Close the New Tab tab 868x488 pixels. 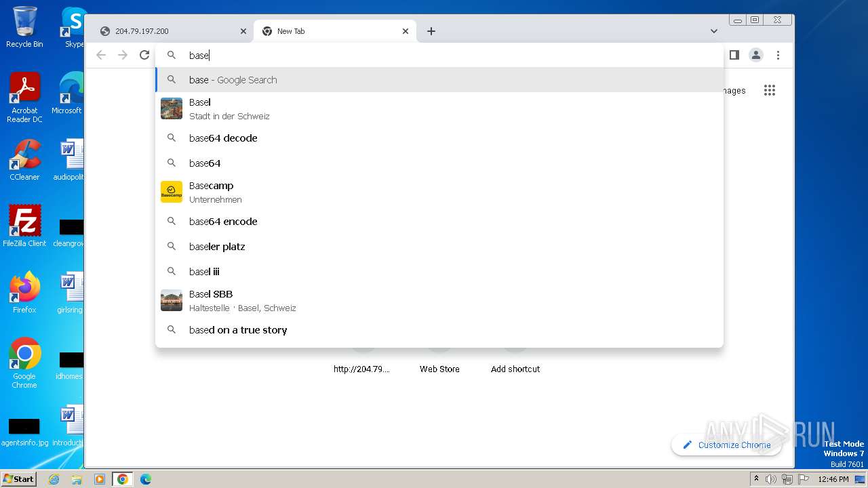point(406,31)
